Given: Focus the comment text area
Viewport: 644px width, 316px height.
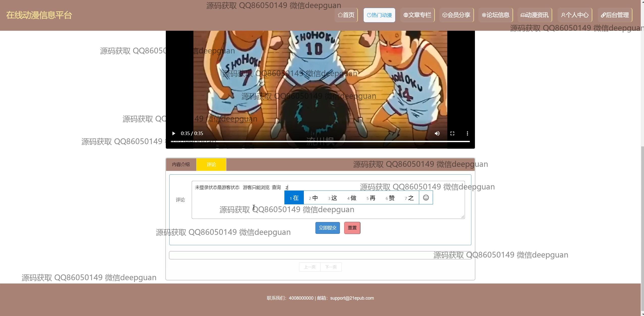Looking at the screenshot, I should tap(328, 200).
